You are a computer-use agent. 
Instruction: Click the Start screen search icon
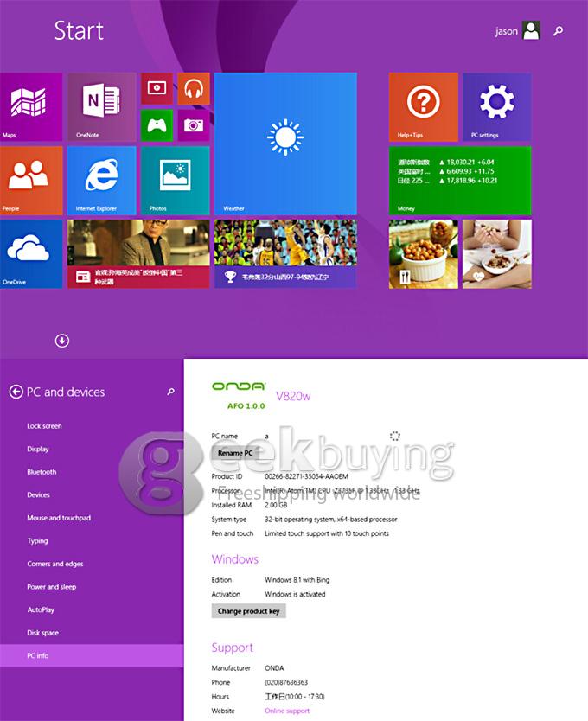pos(558,31)
